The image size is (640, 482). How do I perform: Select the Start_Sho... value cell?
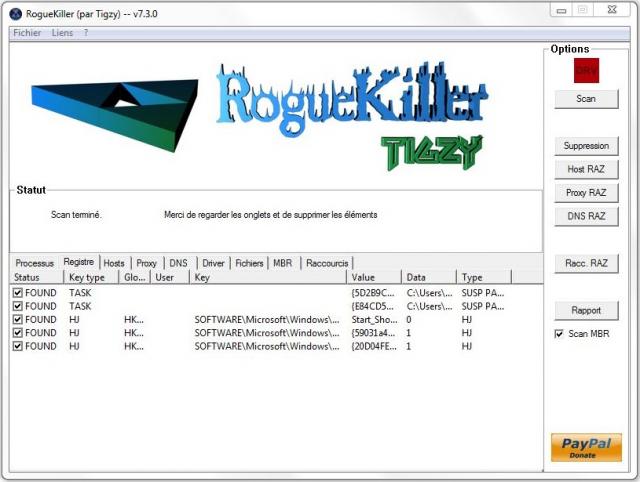[x=374, y=320]
